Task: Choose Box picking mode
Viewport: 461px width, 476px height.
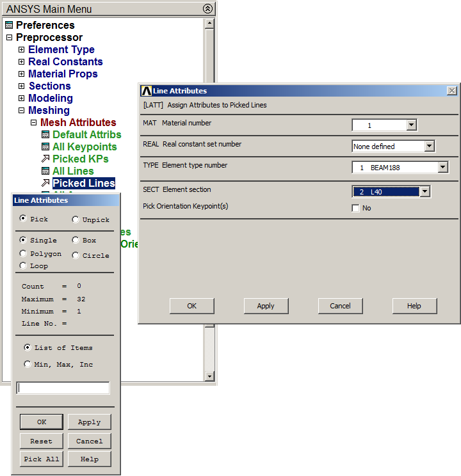Action: [x=76, y=241]
